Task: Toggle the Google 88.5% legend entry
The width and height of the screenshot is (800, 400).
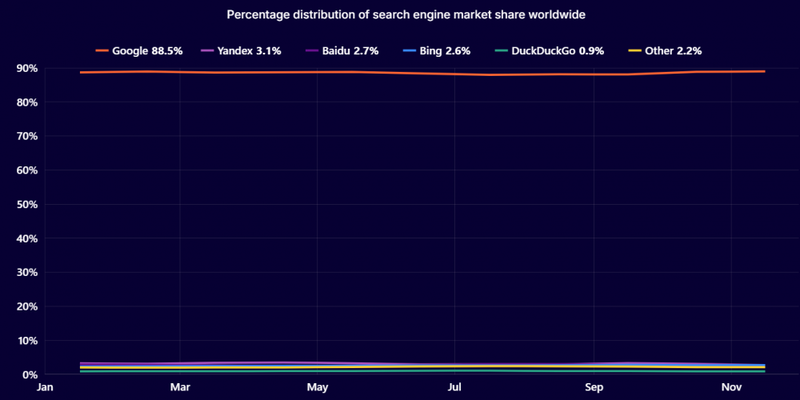Action: [139, 51]
